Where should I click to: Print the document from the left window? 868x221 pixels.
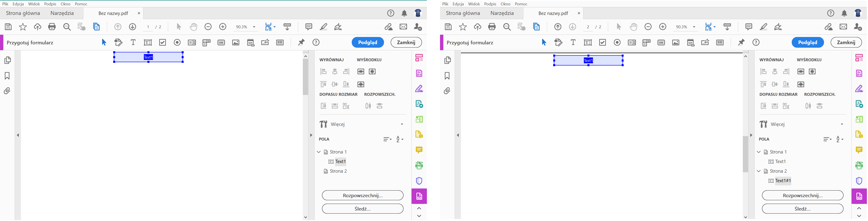(x=52, y=27)
